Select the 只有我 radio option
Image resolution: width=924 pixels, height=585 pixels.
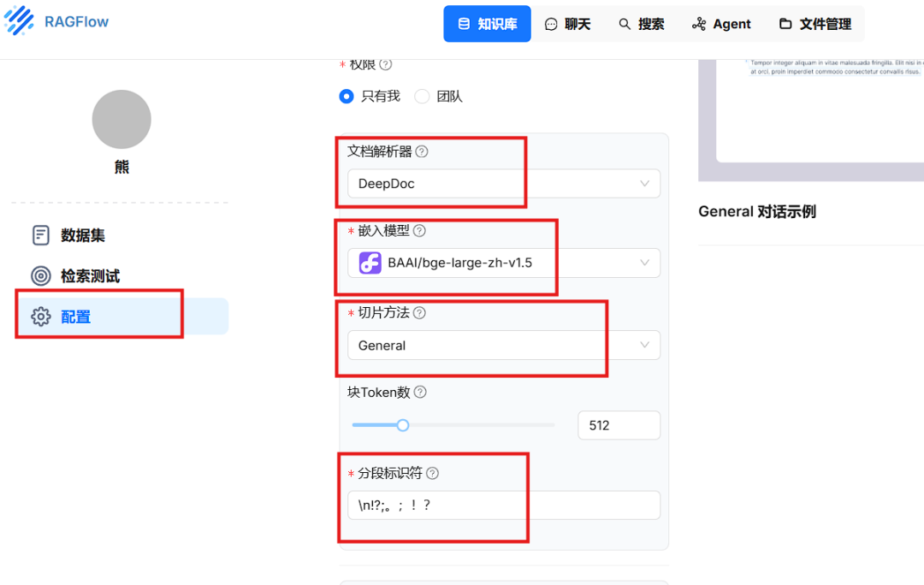pos(346,96)
